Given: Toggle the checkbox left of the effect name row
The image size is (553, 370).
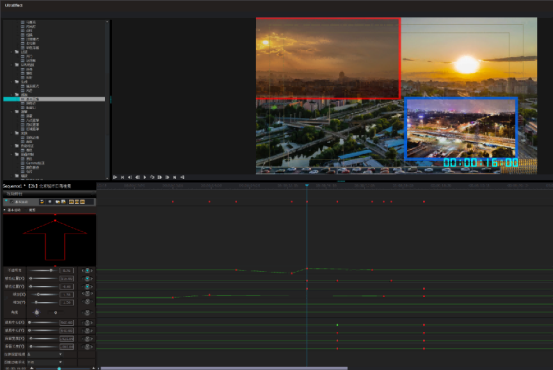Looking at the screenshot, I should point(12,202).
